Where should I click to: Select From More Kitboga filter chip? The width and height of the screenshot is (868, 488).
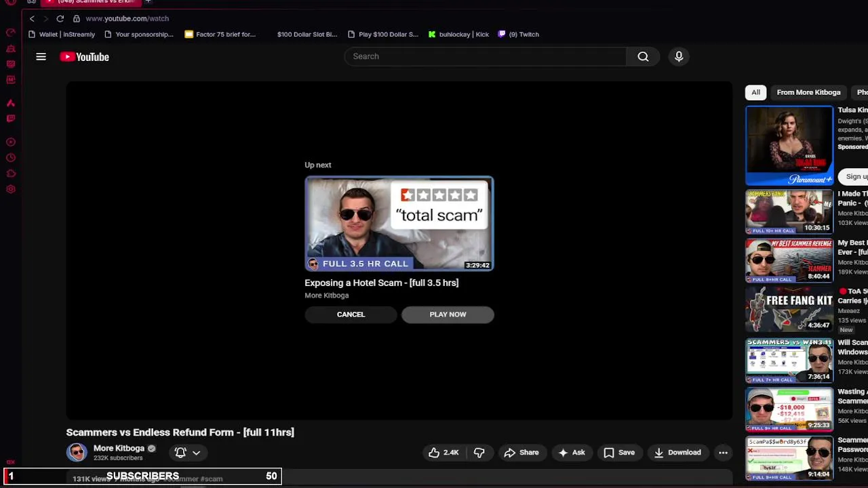808,92
